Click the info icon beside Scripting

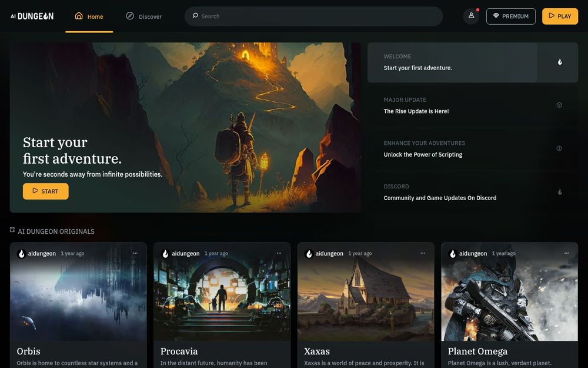559,148
